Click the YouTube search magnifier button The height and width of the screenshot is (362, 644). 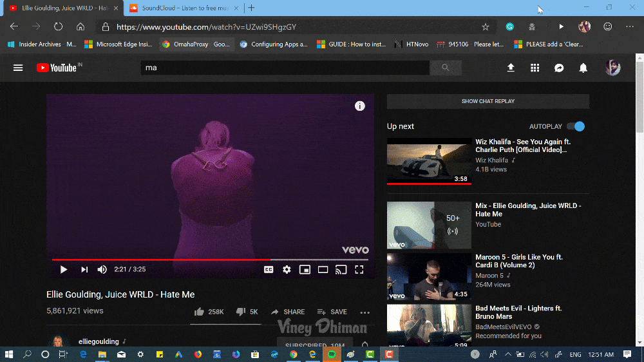tap(446, 68)
